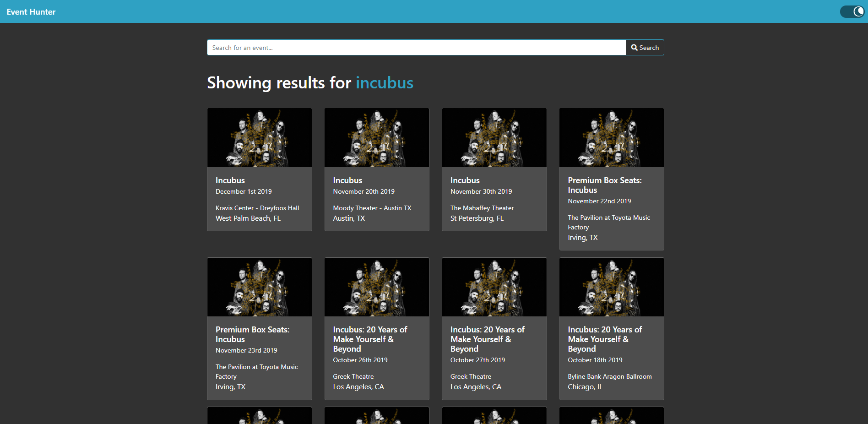Select the '20 Years of Make Yourself' title, October 18th

click(605, 339)
